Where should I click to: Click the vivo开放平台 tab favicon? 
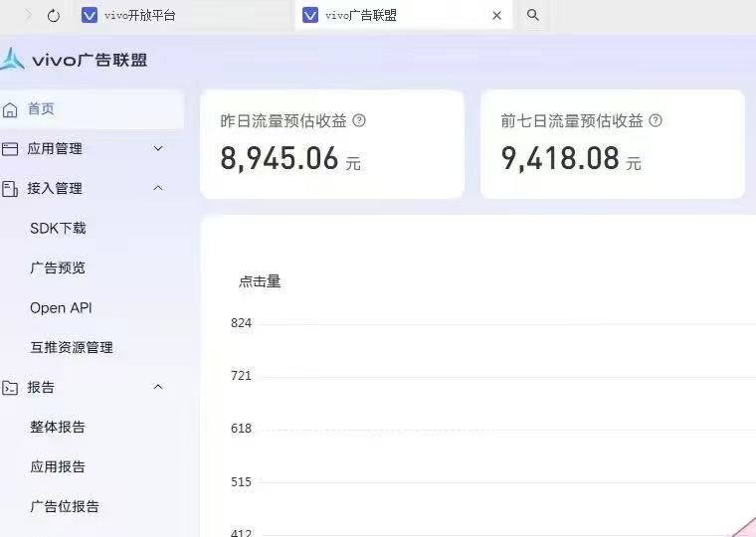tap(90, 16)
